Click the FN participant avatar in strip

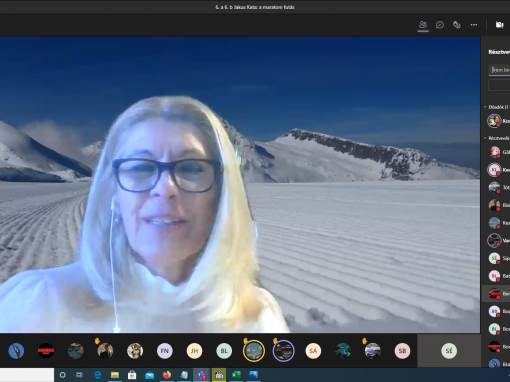coord(164,351)
